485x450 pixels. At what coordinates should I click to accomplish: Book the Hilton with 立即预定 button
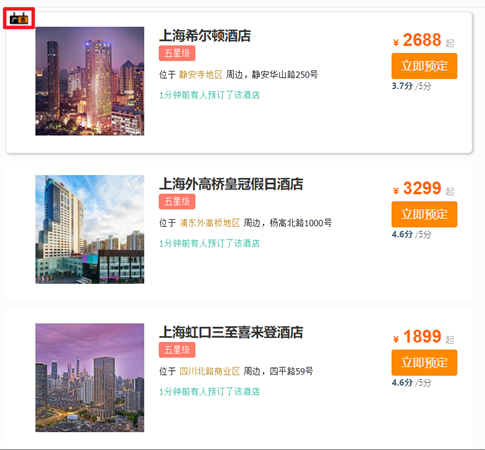pyautogui.click(x=424, y=66)
